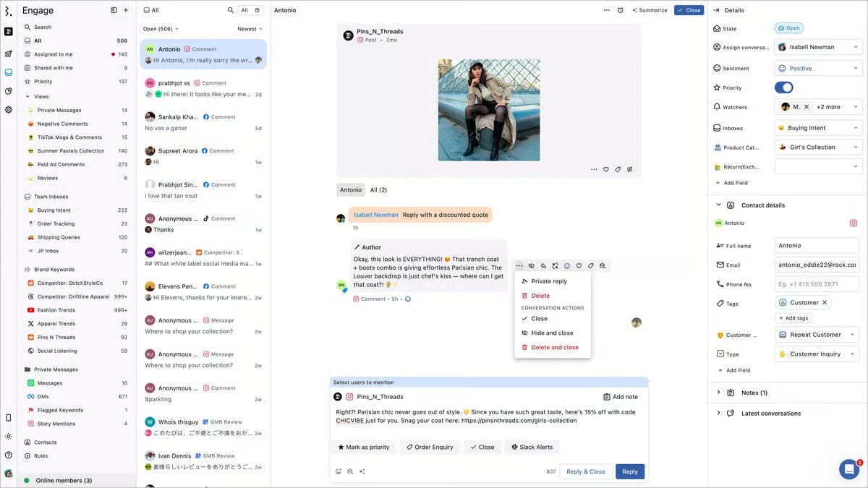868x488 pixels.
Task: Click Add note in reply box
Action: coord(621,397)
